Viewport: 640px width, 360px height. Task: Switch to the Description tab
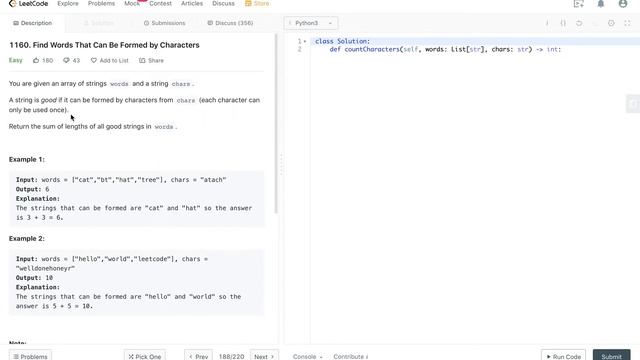(33, 23)
